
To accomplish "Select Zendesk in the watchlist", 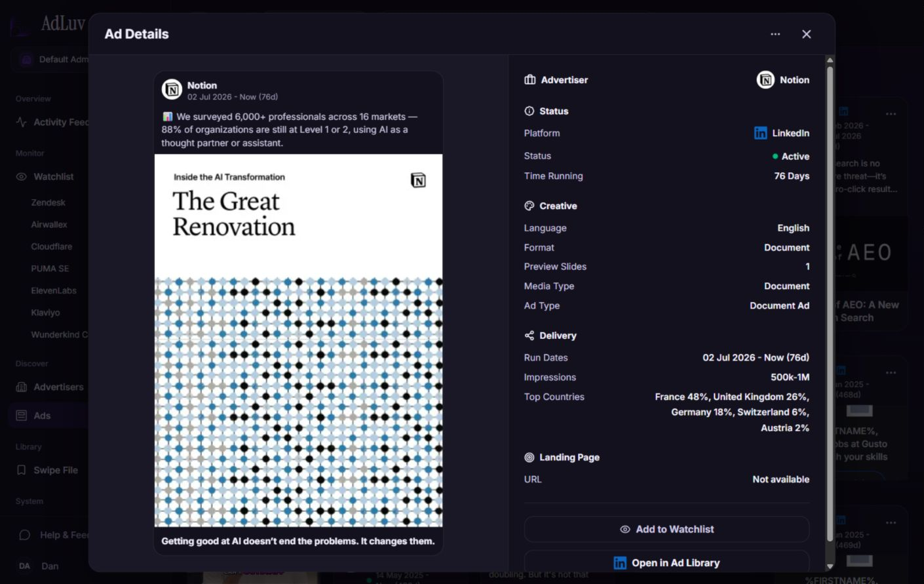I will [48, 203].
